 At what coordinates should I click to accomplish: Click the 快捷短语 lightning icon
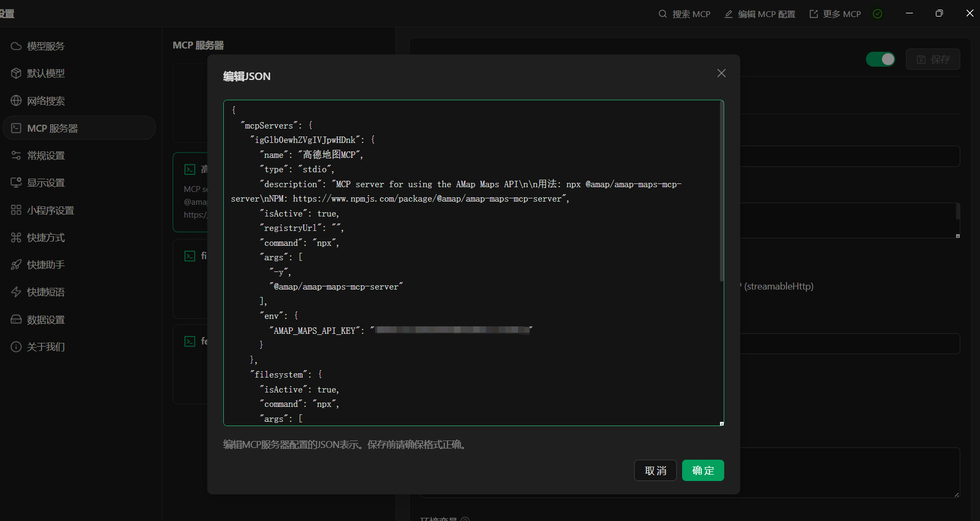[x=16, y=292]
